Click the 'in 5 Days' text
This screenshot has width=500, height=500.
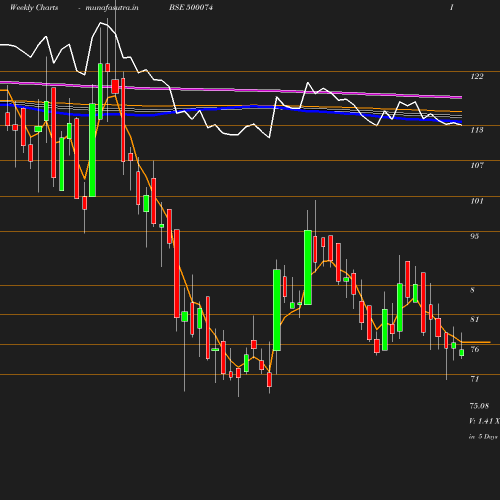coord(483,437)
